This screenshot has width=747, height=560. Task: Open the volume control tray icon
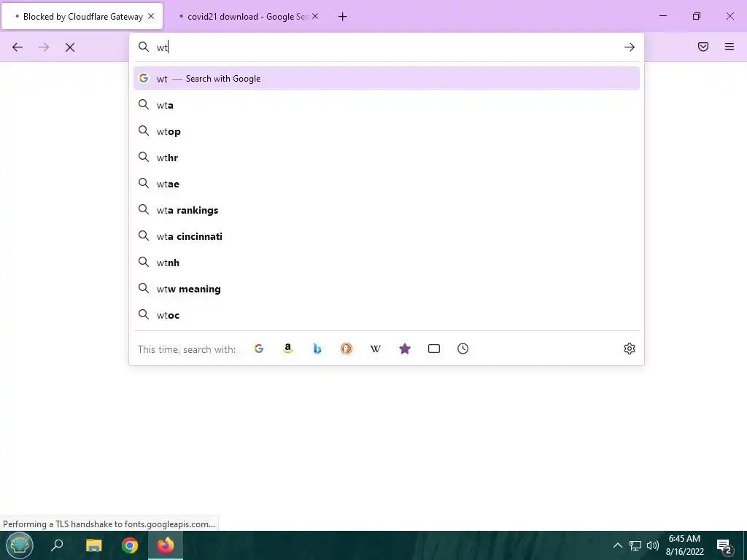click(653, 545)
